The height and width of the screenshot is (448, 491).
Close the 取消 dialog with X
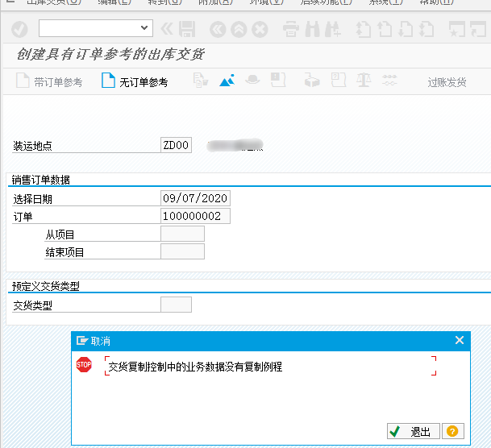(x=460, y=340)
